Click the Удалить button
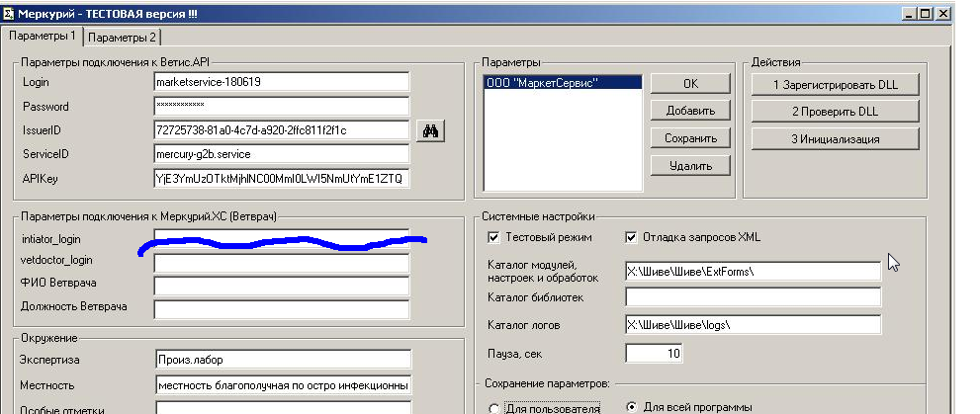This screenshot has width=980, height=414. (690, 166)
